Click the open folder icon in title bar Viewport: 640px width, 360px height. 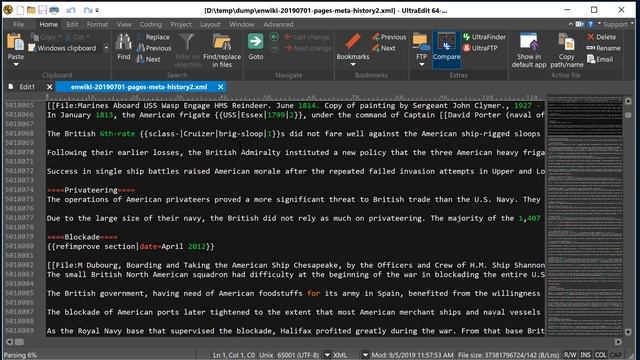(31, 10)
